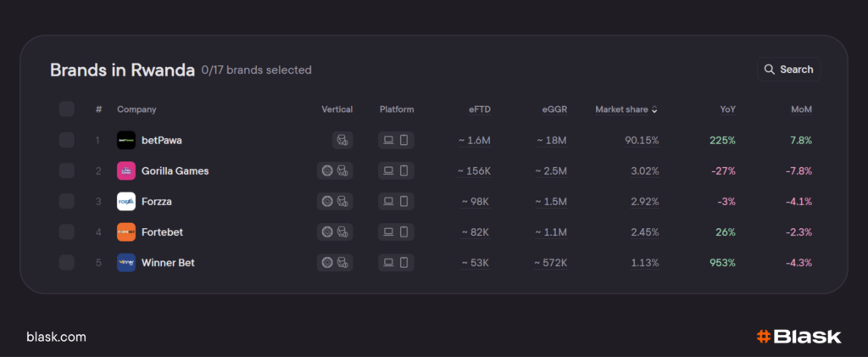Click Gorilla Games' platform device icons
Image resolution: width=868 pixels, height=357 pixels.
[396, 170]
